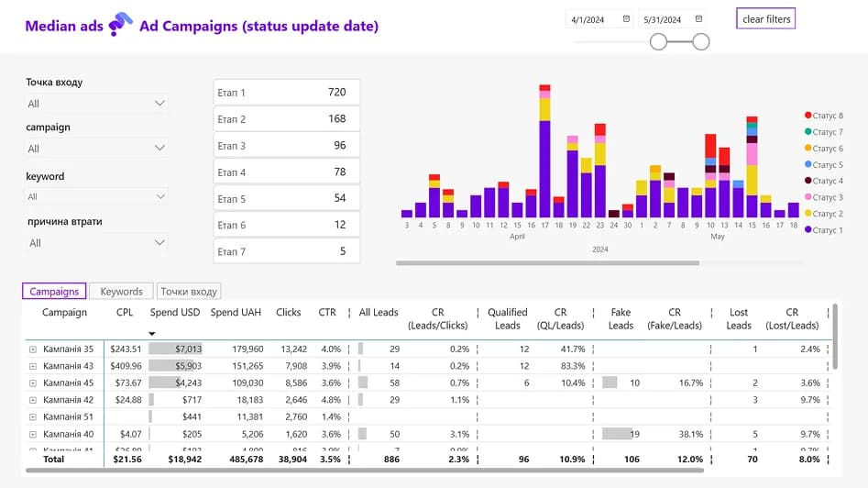Switch to the Точки входу tab

point(189,292)
